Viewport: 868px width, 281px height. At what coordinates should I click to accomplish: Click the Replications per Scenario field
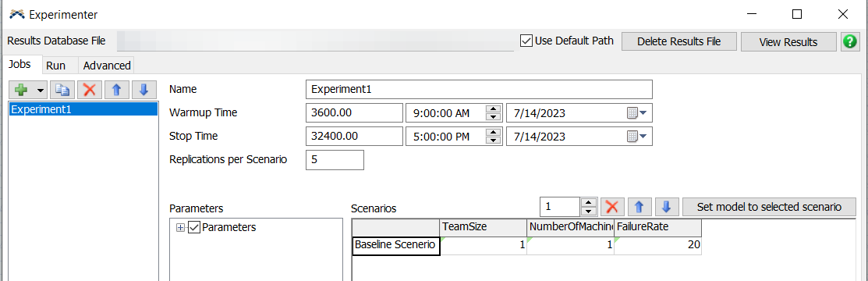335,159
